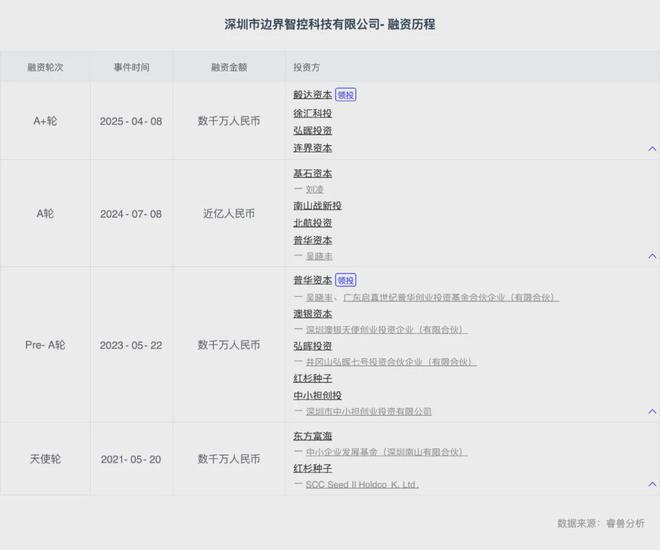Open 徐汇科投 investor link

(313, 113)
